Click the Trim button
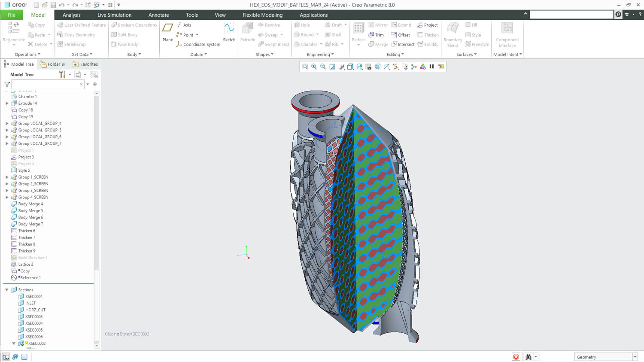 pos(376,35)
